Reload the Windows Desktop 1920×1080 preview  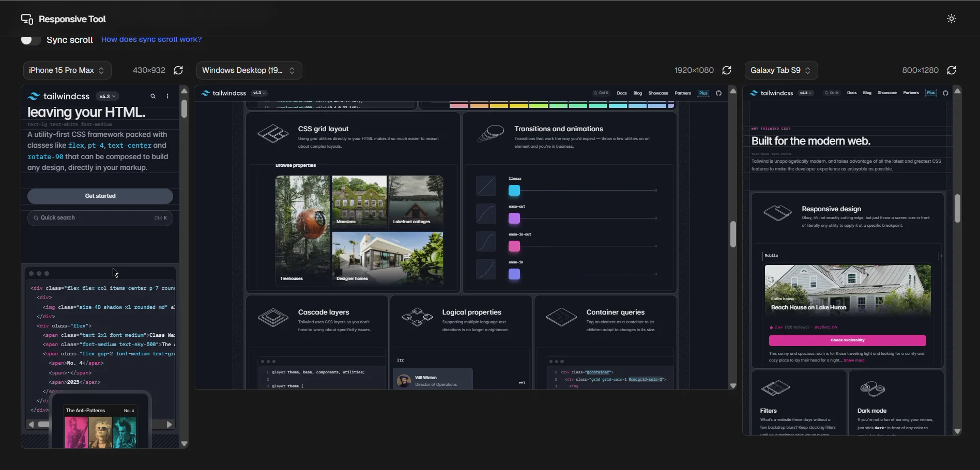(727, 70)
